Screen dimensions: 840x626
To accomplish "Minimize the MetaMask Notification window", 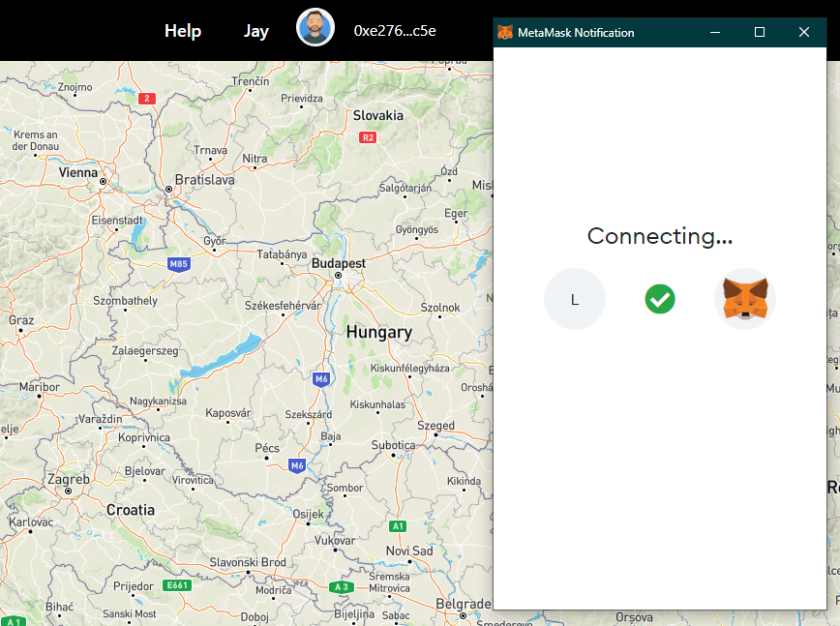I will 714,32.
